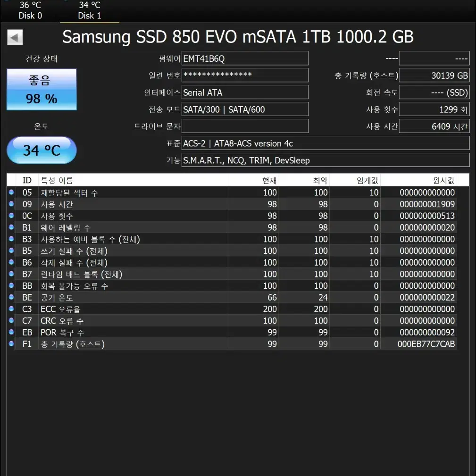
Task: Select the Disk 0 tab
Action: tap(30, 11)
